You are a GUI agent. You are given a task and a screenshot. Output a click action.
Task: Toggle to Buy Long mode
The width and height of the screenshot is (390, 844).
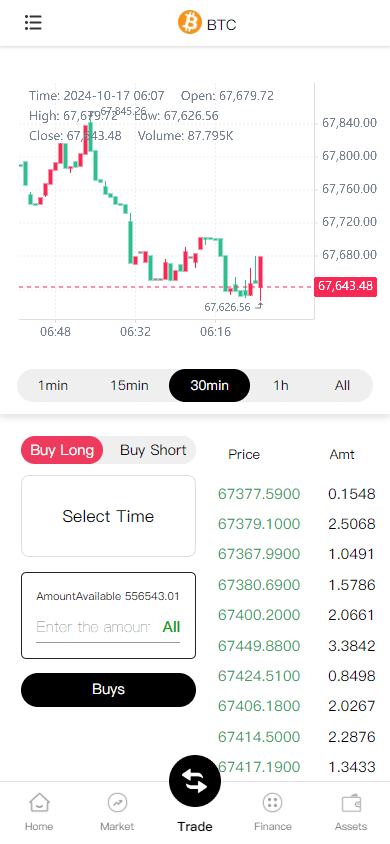(62, 450)
